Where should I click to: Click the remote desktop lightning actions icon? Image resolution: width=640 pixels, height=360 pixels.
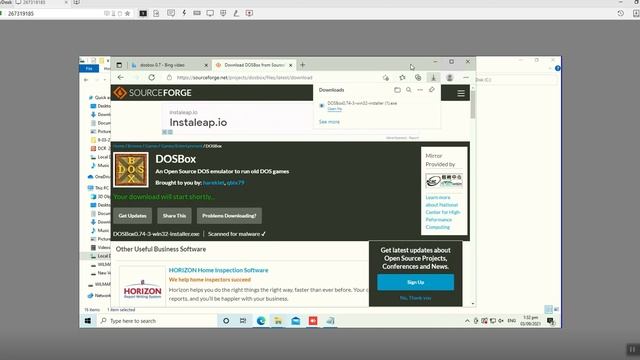(x=184, y=13)
